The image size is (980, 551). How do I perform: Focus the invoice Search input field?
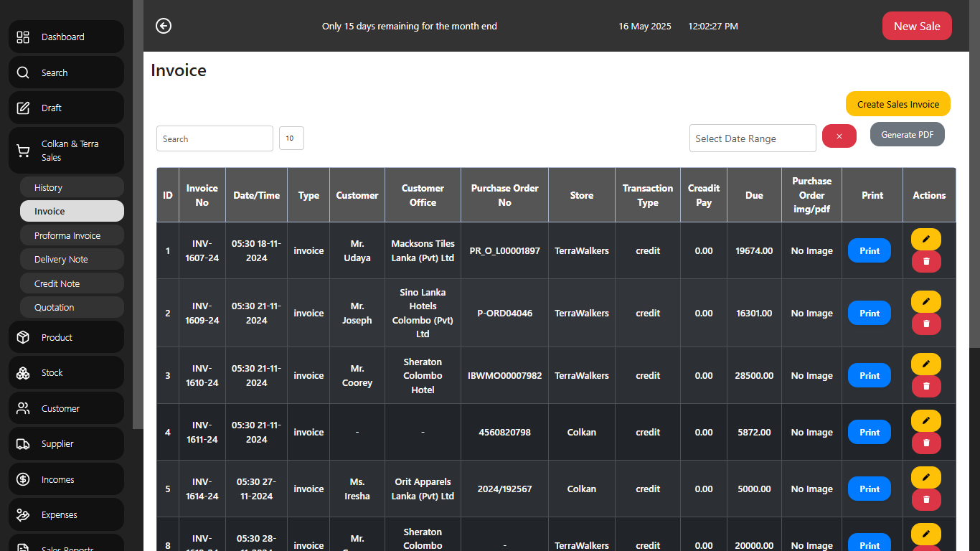point(215,138)
